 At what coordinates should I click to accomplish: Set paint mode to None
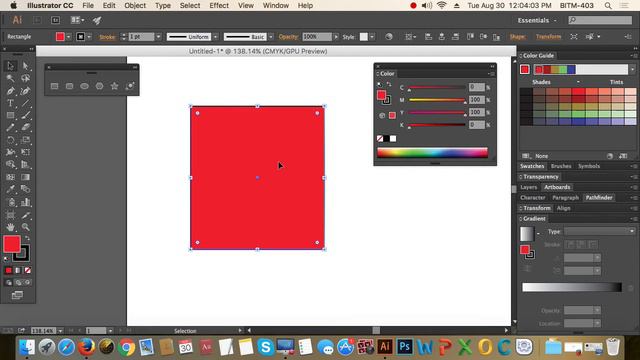pos(27,270)
